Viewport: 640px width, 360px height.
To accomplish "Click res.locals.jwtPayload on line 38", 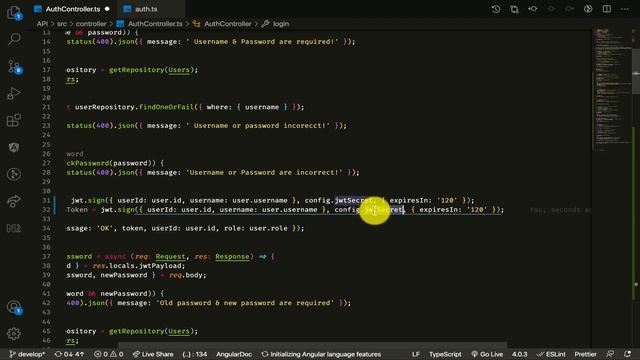I will 139,266.
